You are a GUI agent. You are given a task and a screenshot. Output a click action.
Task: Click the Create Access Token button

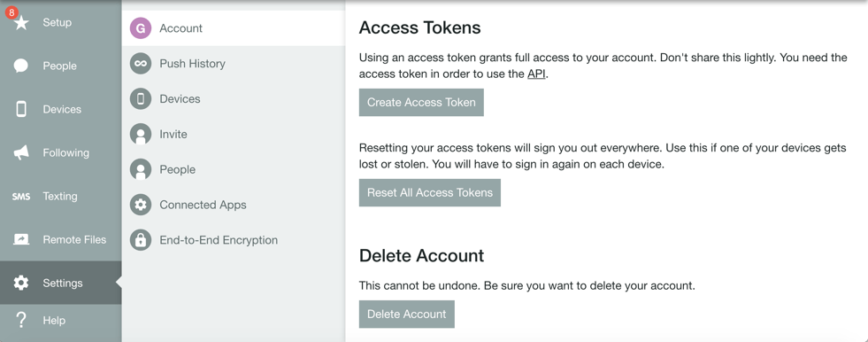click(421, 103)
